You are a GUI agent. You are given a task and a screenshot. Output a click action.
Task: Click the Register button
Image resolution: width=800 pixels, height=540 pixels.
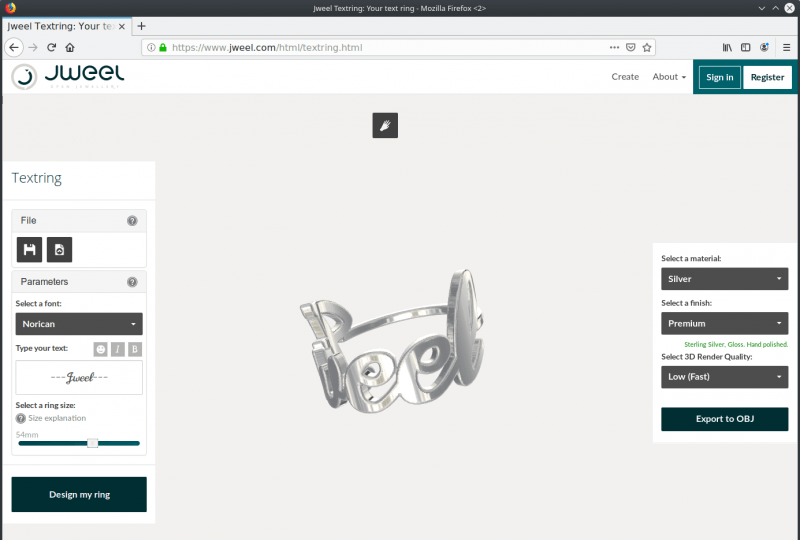(767, 77)
